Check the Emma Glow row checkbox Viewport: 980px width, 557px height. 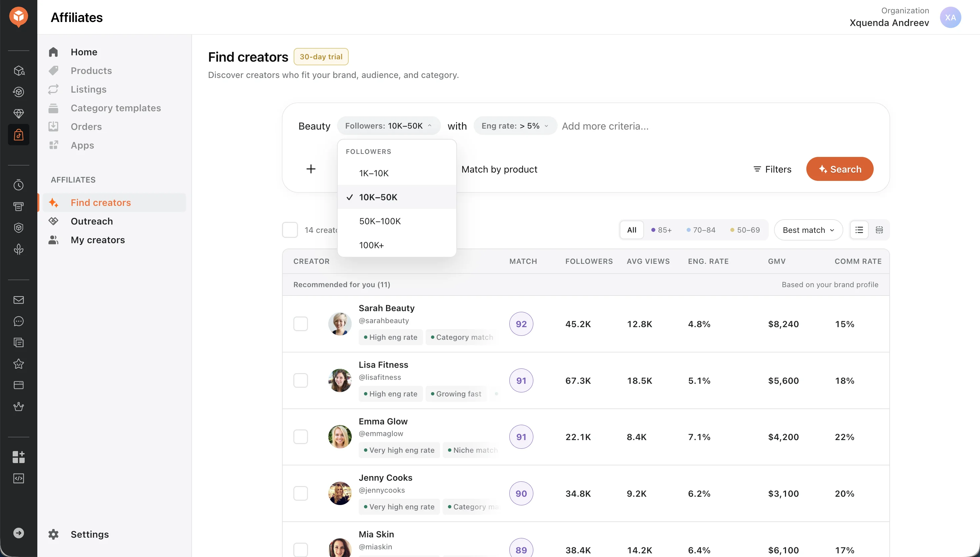click(x=300, y=436)
